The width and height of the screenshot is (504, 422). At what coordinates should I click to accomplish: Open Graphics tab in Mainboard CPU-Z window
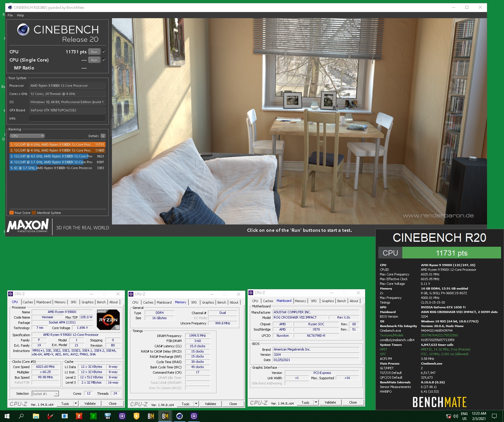point(328,301)
